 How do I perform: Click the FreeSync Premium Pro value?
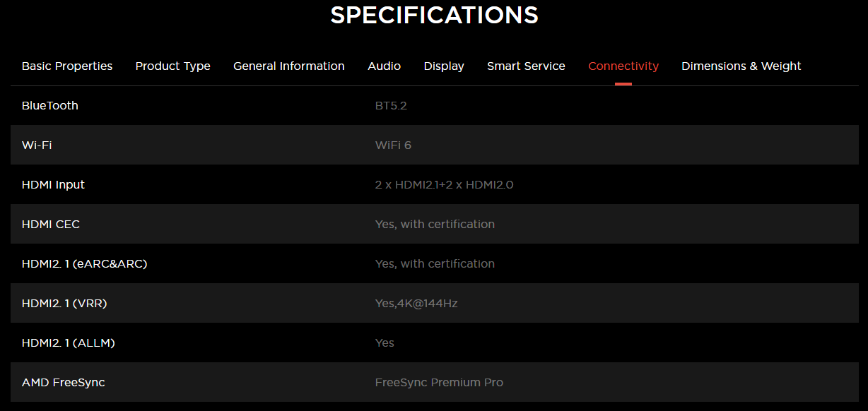pos(439,383)
